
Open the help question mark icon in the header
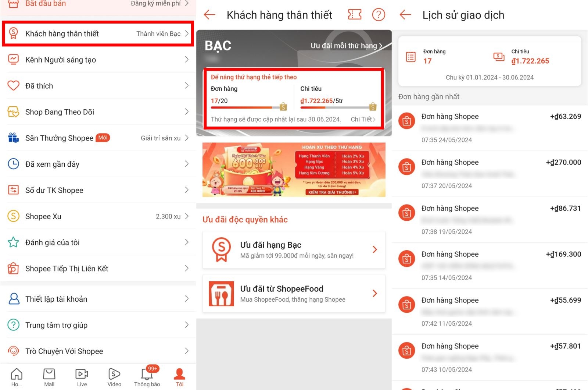[x=379, y=15]
